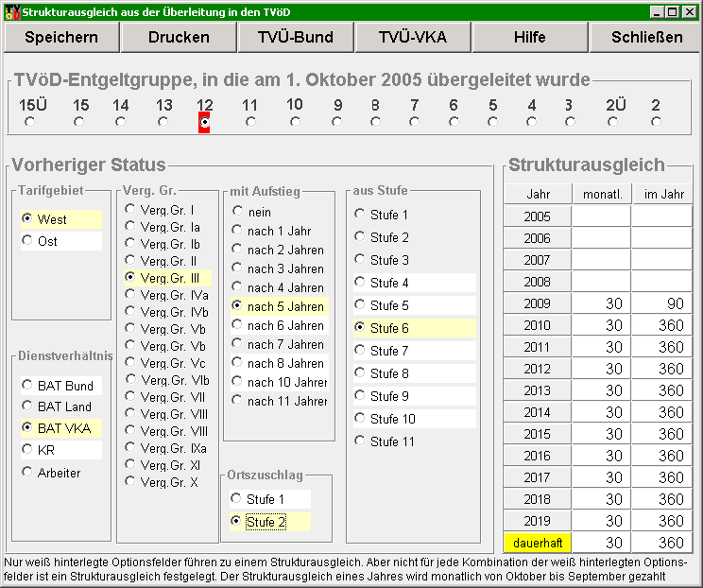Print via the Drucken button

click(179, 37)
